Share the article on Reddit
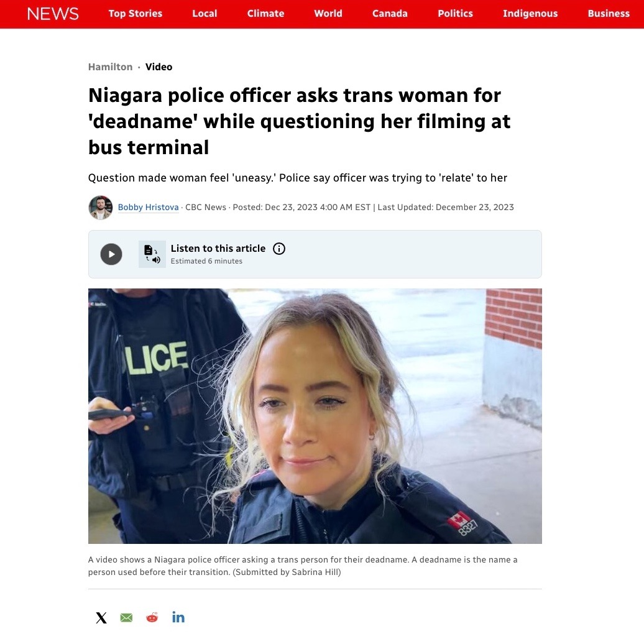The image size is (644, 644). (152, 617)
